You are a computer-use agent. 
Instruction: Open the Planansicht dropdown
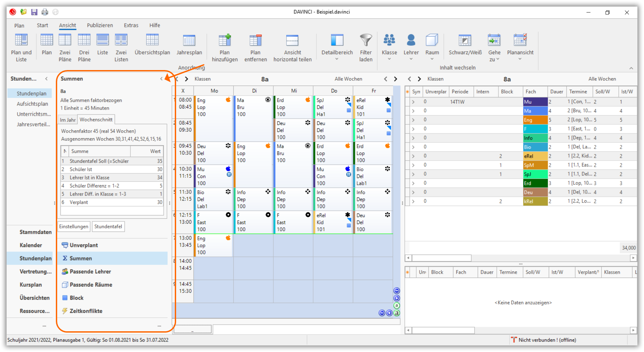[x=520, y=48]
